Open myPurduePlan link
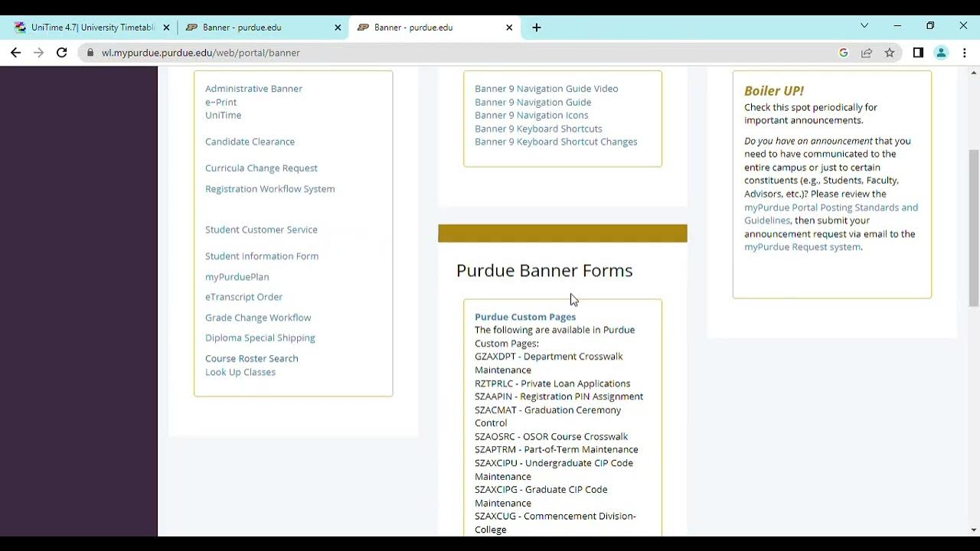This screenshot has height=551, width=980. point(237,277)
